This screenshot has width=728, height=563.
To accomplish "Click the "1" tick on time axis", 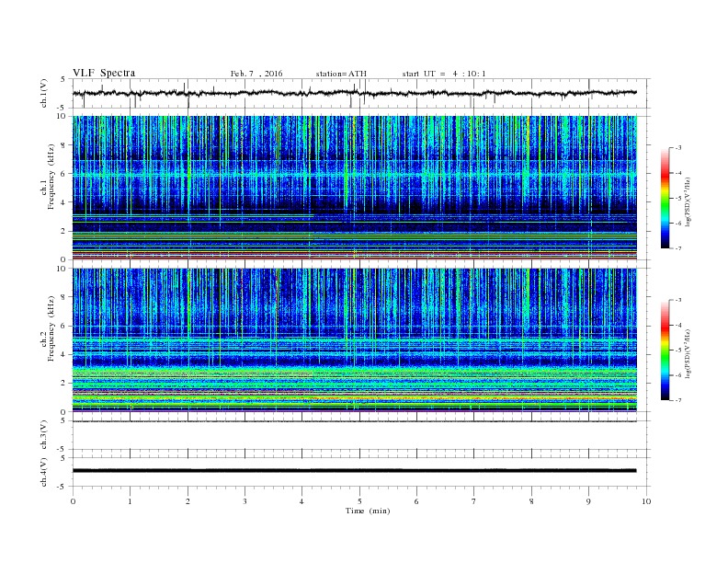I will pos(130,501).
